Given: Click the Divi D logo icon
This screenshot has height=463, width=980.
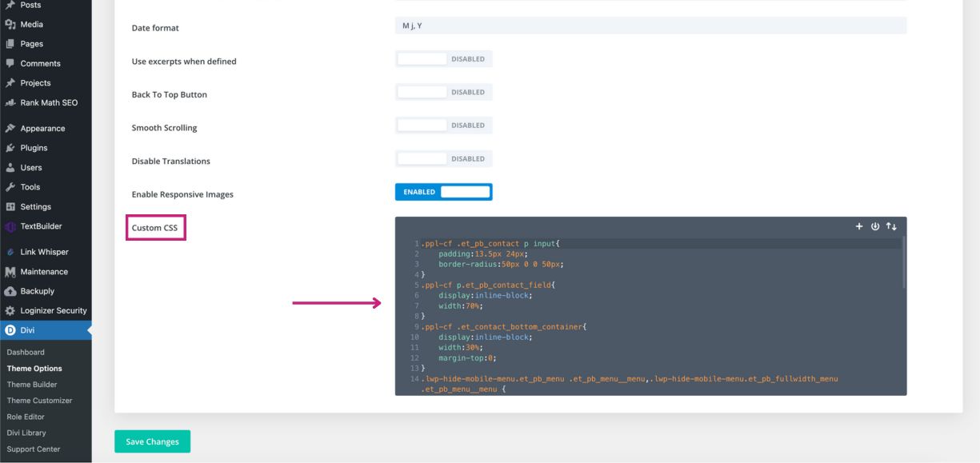Looking at the screenshot, I should [10, 329].
